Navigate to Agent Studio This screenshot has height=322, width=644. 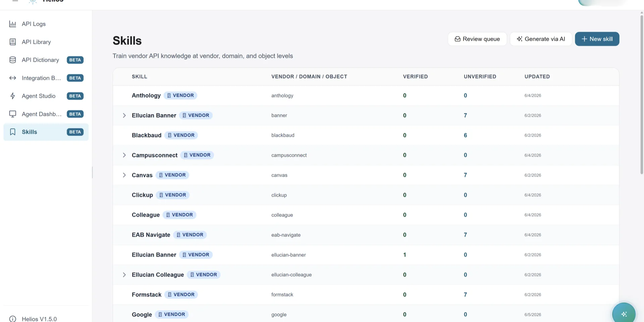click(46, 96)
